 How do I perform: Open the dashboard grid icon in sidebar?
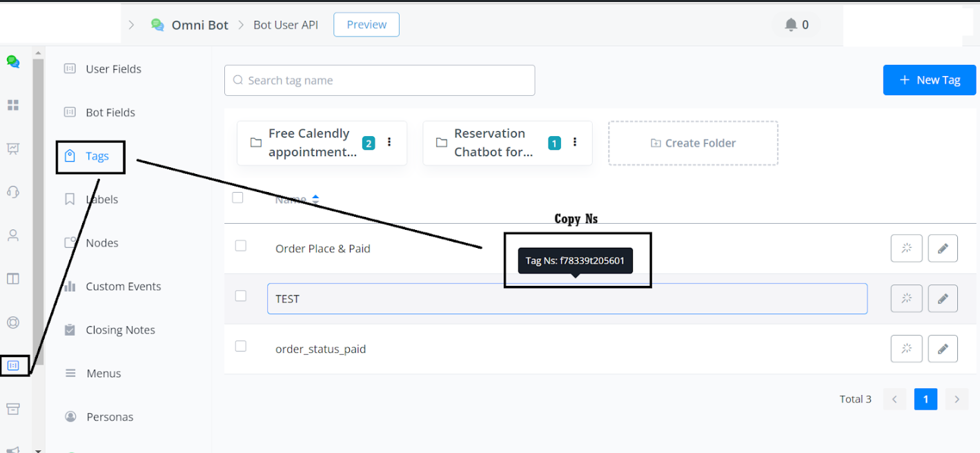click(13, 105)
